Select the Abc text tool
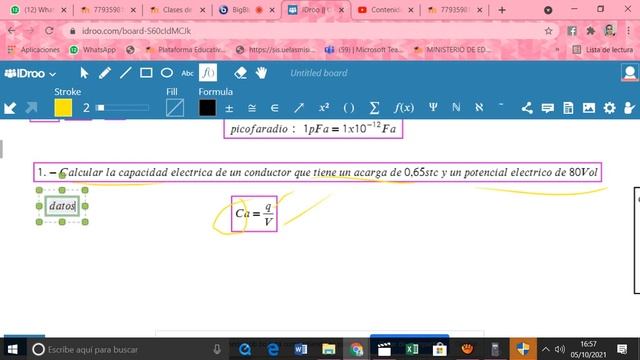The image size is (640, 360). tap(187, 73)
